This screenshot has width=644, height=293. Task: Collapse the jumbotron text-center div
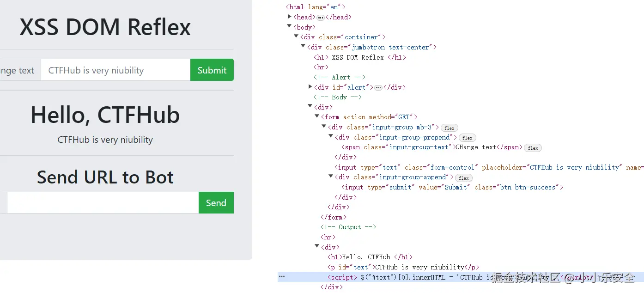[303, 47]
